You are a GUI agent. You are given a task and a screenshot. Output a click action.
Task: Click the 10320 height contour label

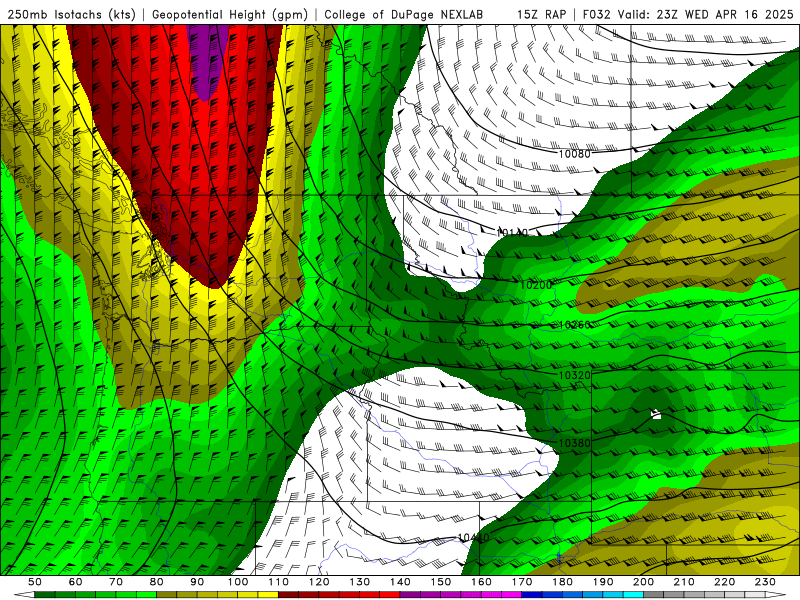click(x=574, y=375)
